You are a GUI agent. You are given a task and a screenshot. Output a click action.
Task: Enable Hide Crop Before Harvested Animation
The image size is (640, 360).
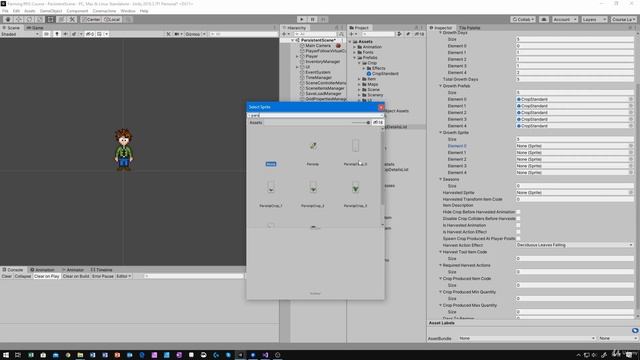point(518,212)
